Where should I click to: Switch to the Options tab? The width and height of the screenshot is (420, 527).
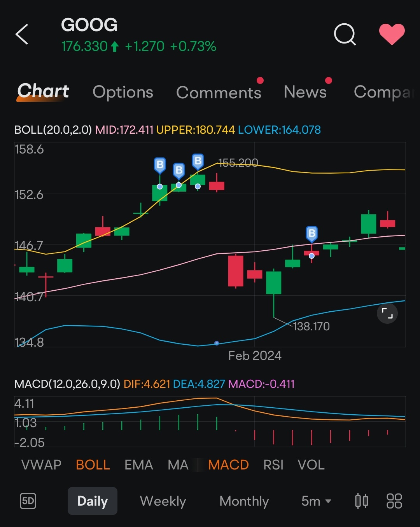pos(122,92)
